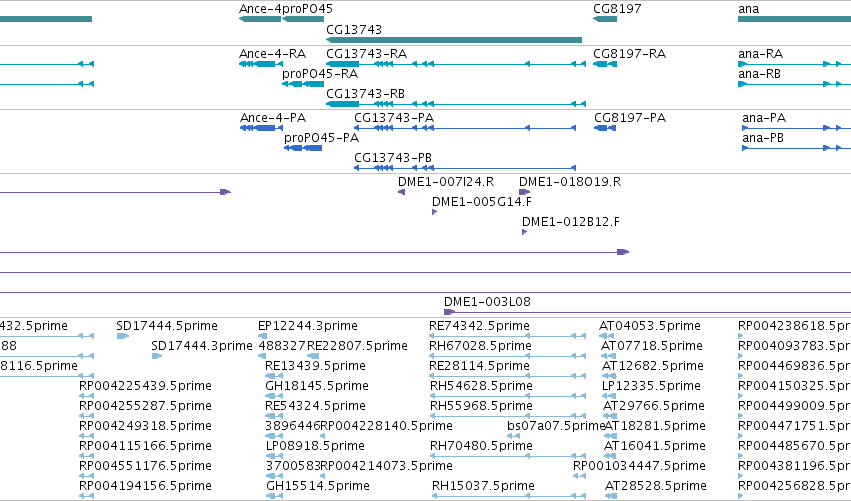Select the RE74342.5prime EST alignment
Viewport: 851px width, 501px height.
pyautogui.click(x=507, y=336)
